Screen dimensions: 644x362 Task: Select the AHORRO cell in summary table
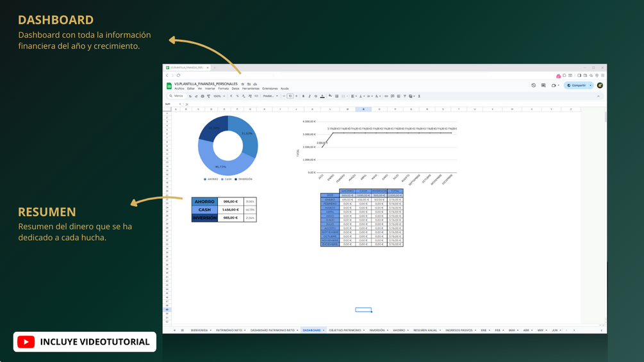point(204,202)
